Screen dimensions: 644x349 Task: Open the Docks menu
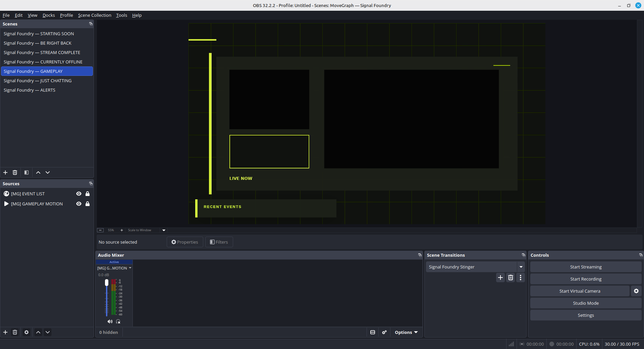click(49, 15)
